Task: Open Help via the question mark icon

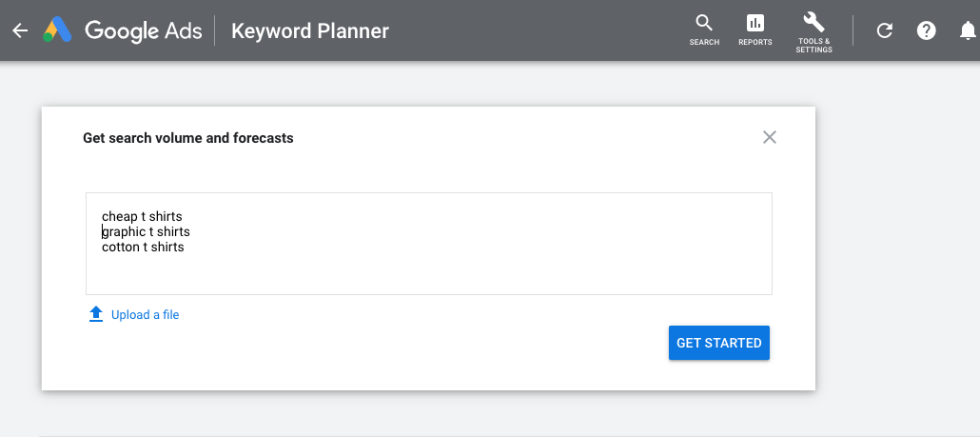Action: point(927,30)
